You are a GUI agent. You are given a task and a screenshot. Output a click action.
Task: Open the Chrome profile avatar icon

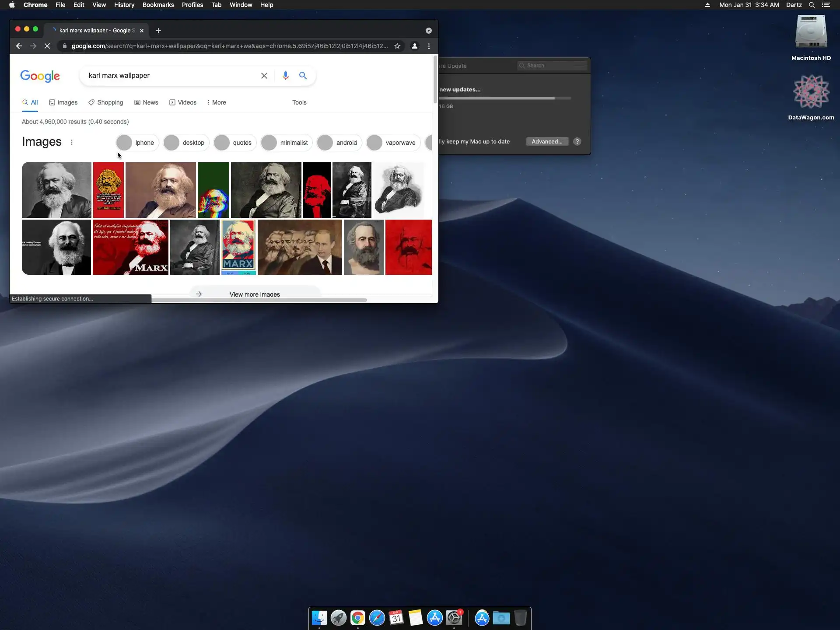tap(415, 46)
